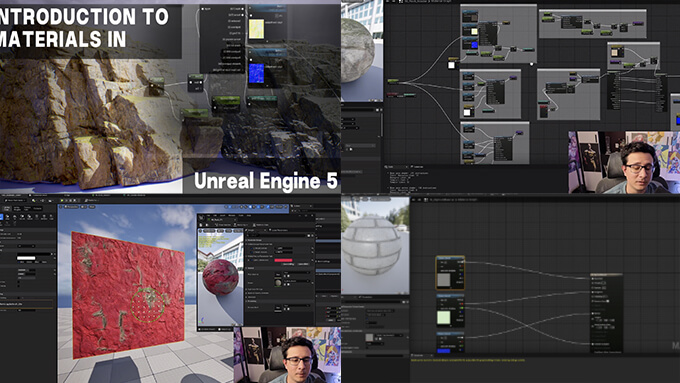Screen dimensions: 680x383
Task: Click the green Play button in level toolbar
Action: 62,200
